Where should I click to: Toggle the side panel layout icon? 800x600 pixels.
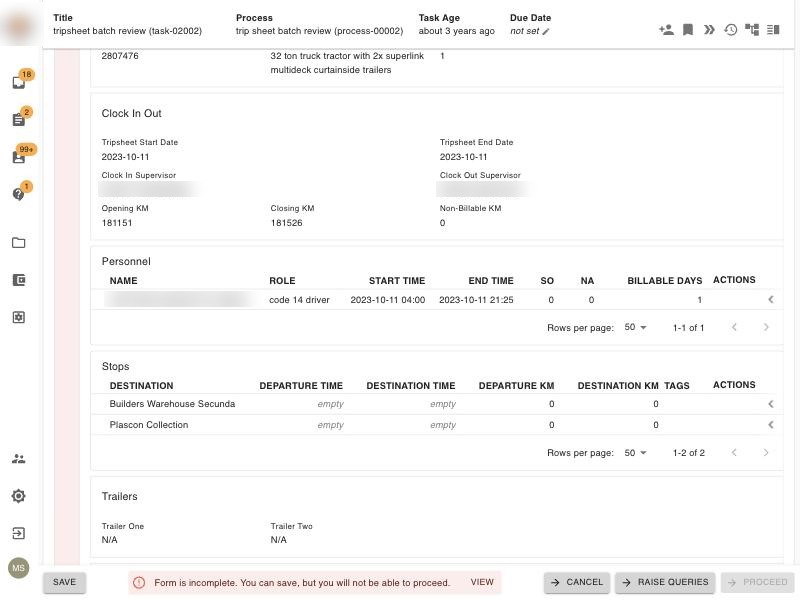pos(773,30)
